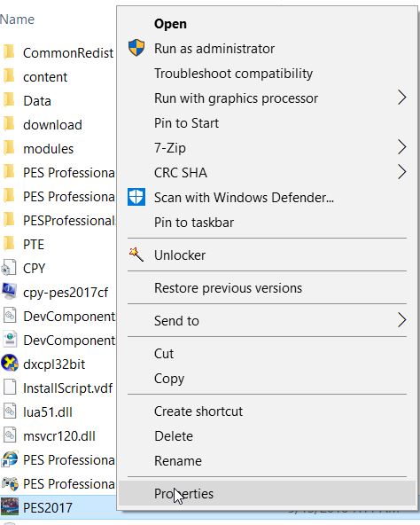
Task: Choose Run as administrator
Action: [x=267, y=49]
